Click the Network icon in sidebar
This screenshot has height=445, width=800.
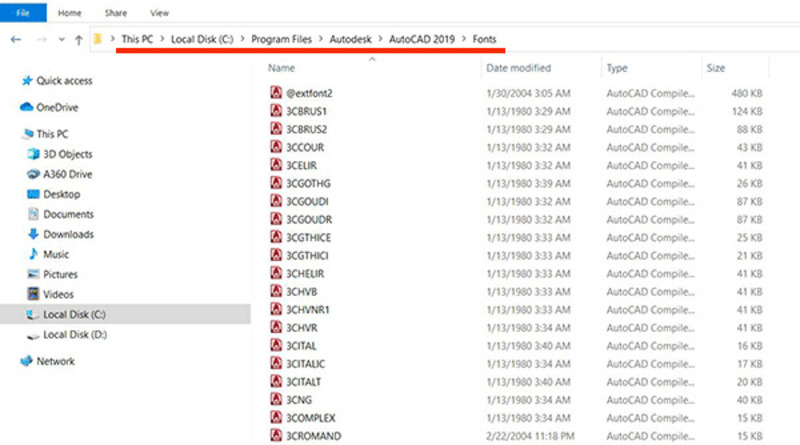pyautogui.click(x=27, y=361)
